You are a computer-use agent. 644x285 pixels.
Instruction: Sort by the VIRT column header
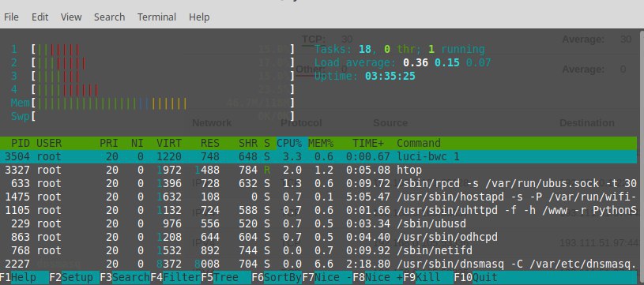[x=169, y=143]
